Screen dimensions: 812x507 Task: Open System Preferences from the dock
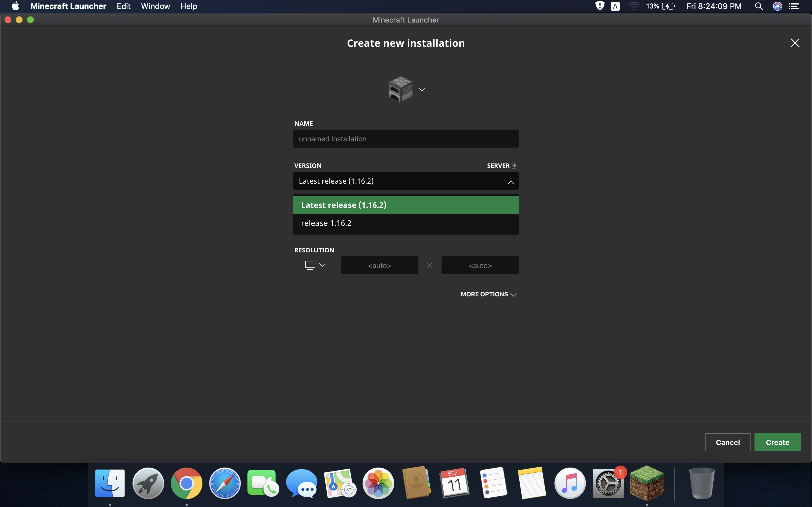pyautogui.click(x=608, y=483)
